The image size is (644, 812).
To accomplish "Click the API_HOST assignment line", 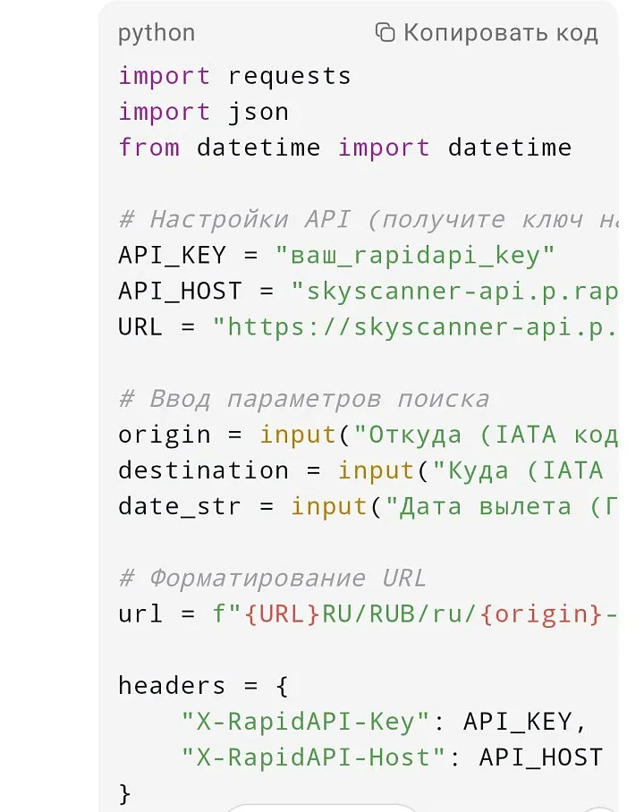I will [x=368, y=291].
